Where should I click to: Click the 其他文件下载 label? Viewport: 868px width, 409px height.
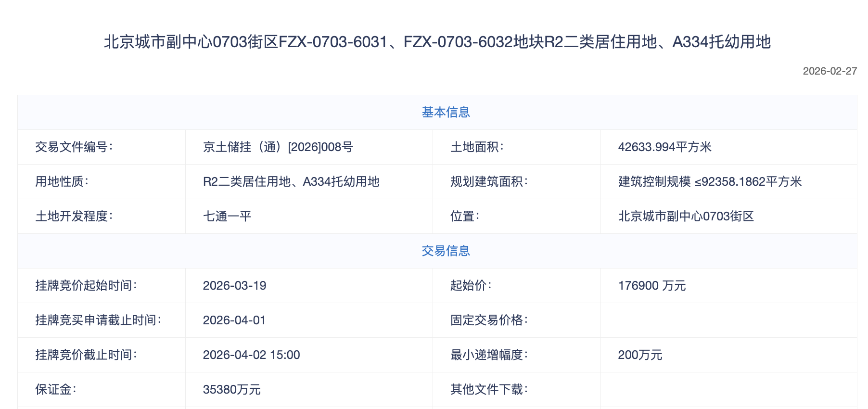489,390
